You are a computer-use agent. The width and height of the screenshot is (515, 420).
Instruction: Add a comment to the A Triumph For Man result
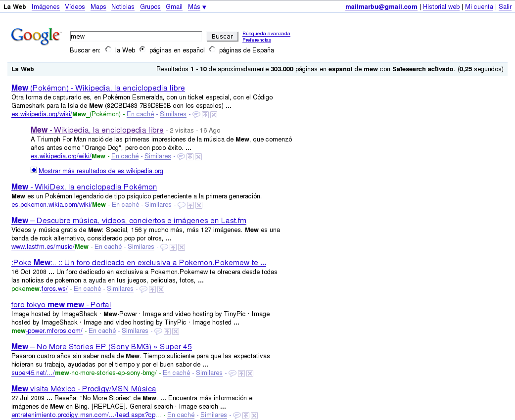tap(181, 157)
